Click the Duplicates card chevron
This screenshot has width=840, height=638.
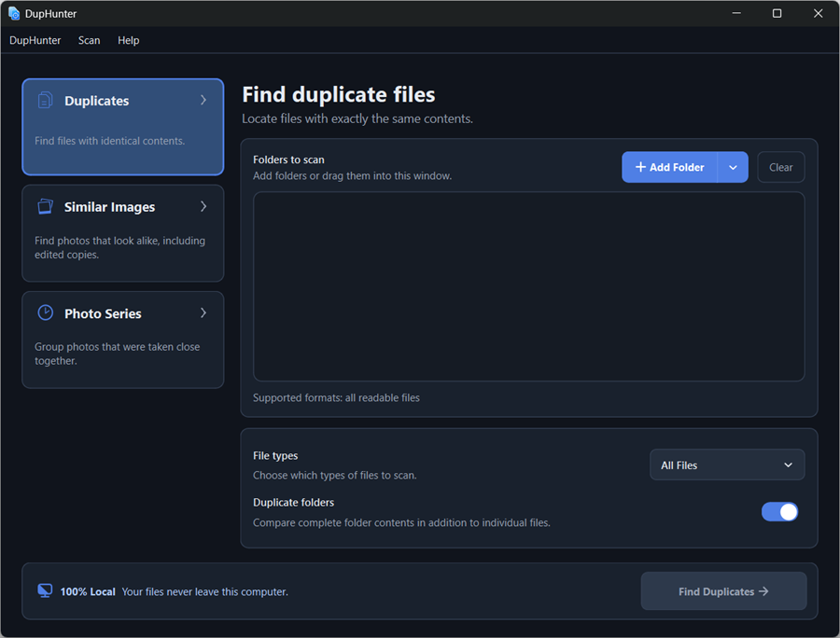click(203, 100)
